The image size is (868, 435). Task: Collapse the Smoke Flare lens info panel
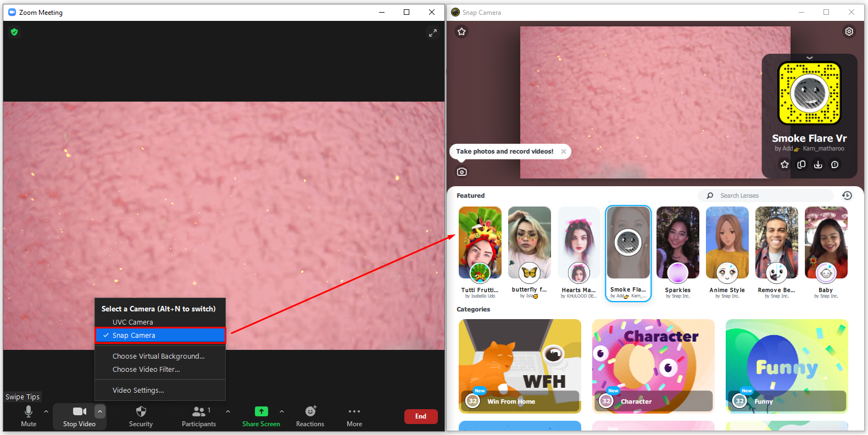809,58
